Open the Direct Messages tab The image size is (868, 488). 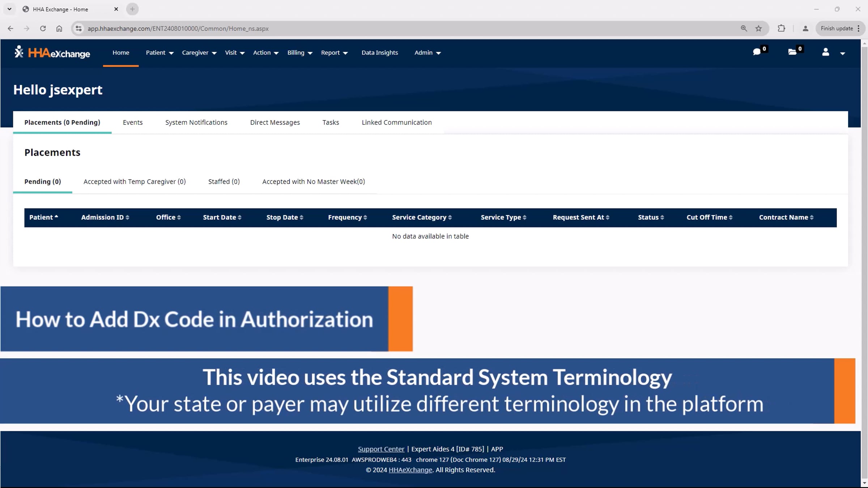point(275,123)
